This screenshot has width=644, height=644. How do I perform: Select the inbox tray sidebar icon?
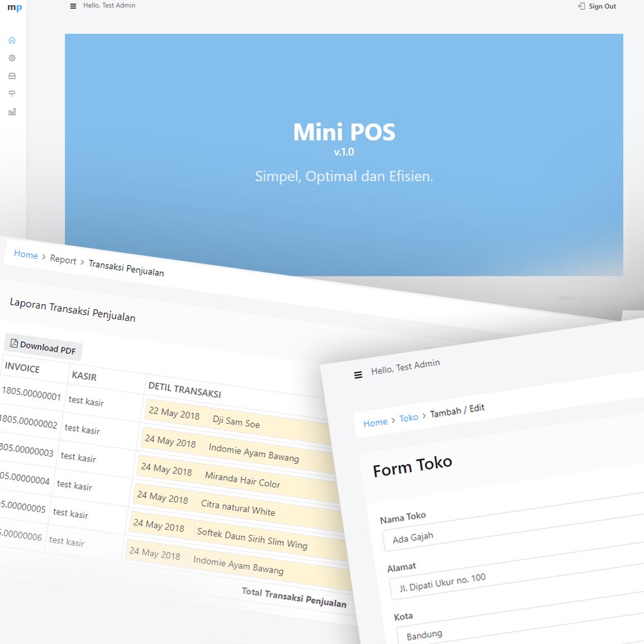tap(12, 76)
